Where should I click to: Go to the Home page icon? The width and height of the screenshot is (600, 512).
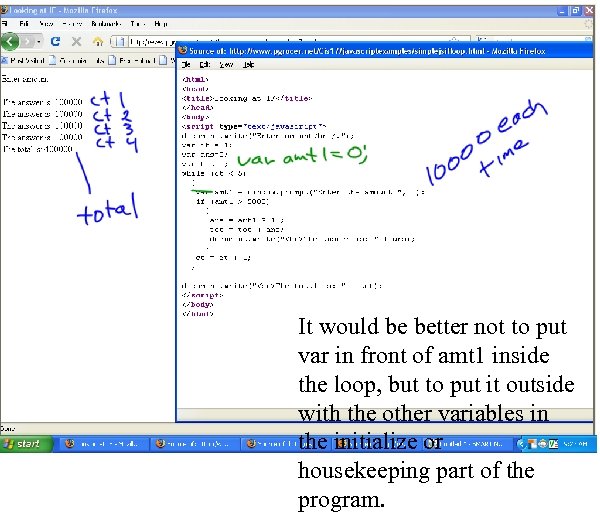click(98, 41)
